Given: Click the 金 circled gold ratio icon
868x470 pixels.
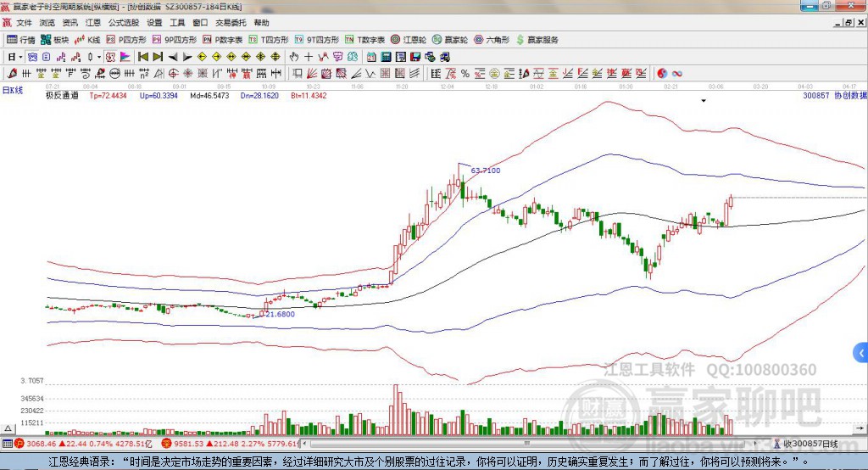Looking at the screenshot, I should (494, 73).
